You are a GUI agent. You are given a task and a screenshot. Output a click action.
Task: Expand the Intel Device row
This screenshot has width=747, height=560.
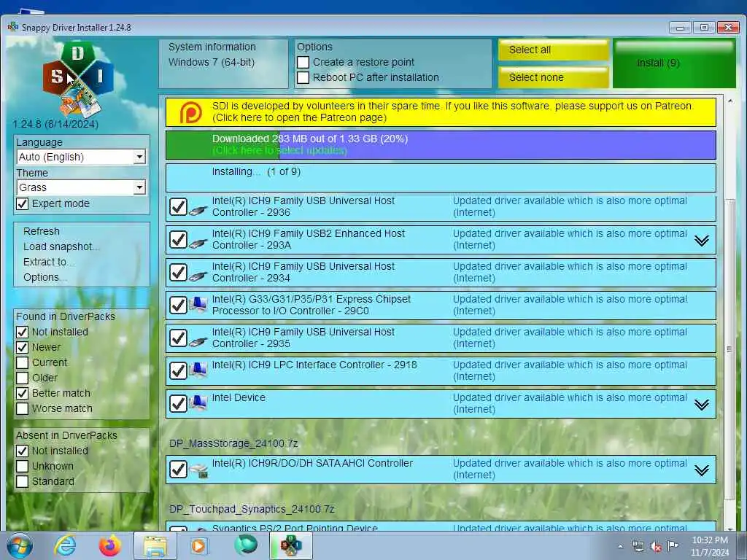pyautogui.click(x=701, y=405)
